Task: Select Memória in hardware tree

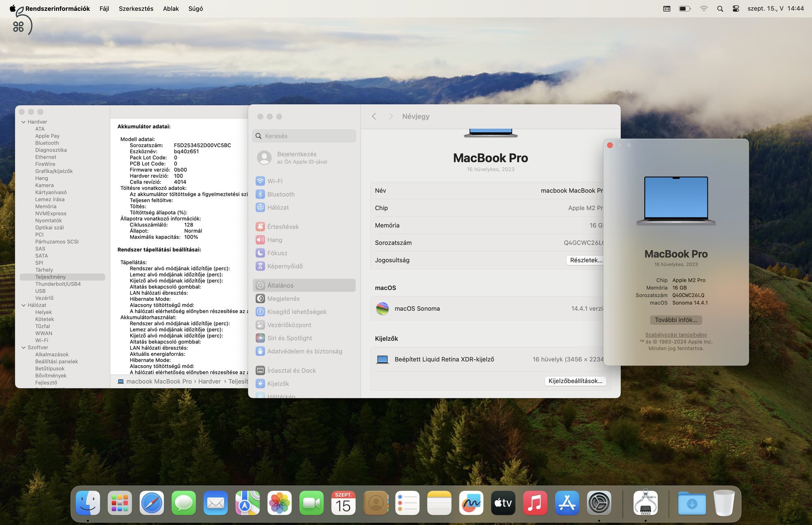Action: pos(46,207)
